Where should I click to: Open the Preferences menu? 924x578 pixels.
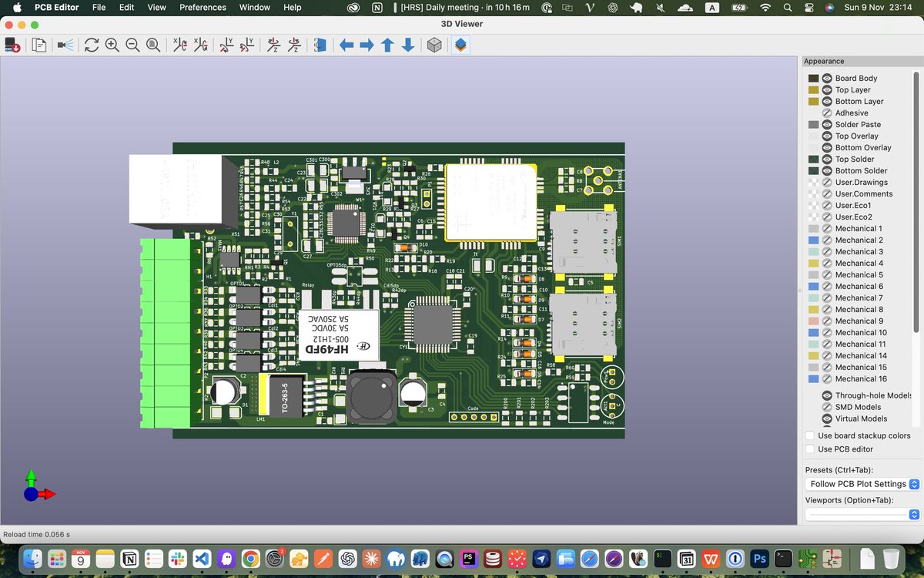(202, 8)
